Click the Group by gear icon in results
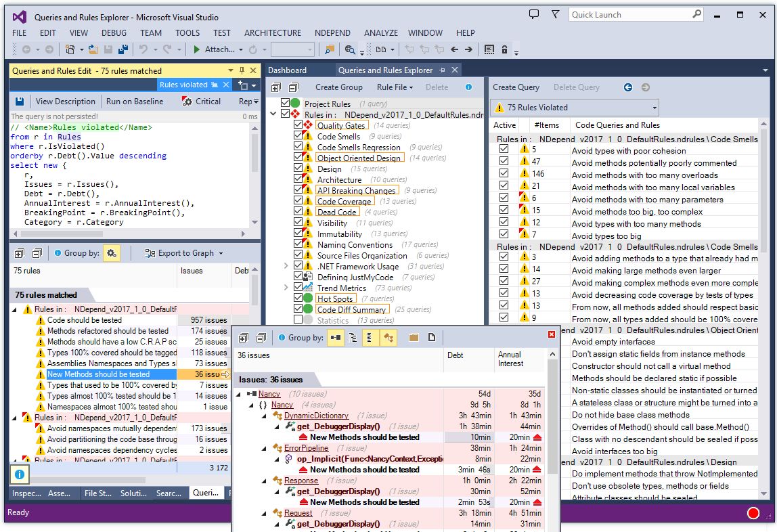The image size is (777, 532). [112, 253]
